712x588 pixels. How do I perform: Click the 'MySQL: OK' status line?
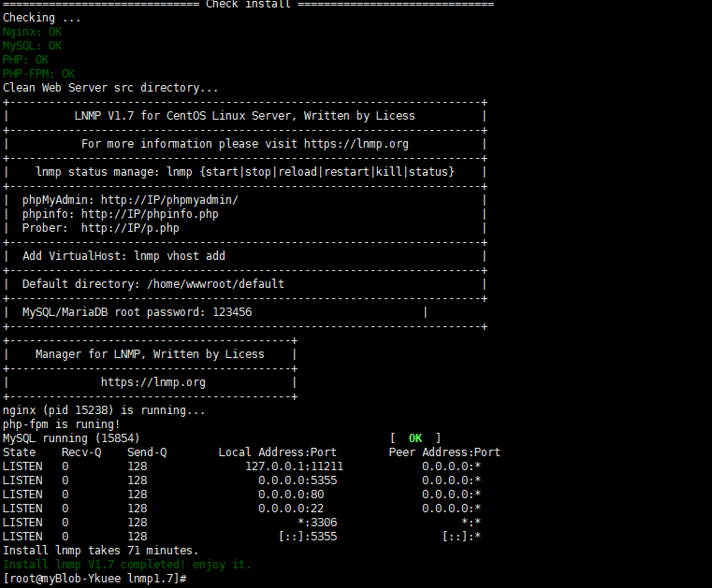pyautogui.click(x=32, y=47)
